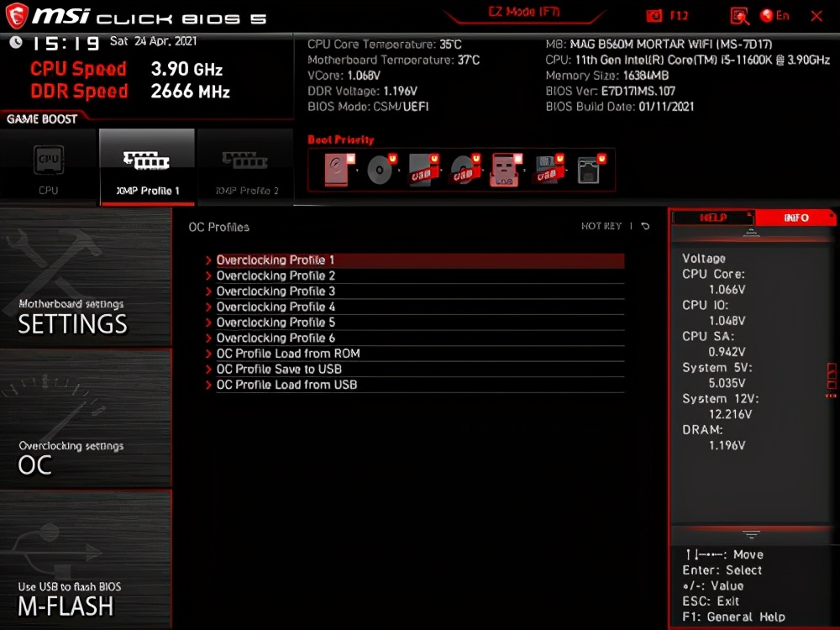
Task: Click the Memory Size 16384MB line
Action: click(x=607, y=76)
